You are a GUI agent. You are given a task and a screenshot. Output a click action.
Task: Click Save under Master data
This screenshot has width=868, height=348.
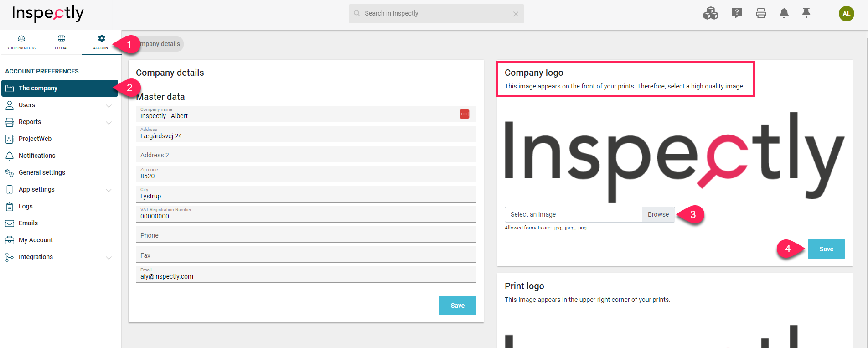click(x=458, y=306)
